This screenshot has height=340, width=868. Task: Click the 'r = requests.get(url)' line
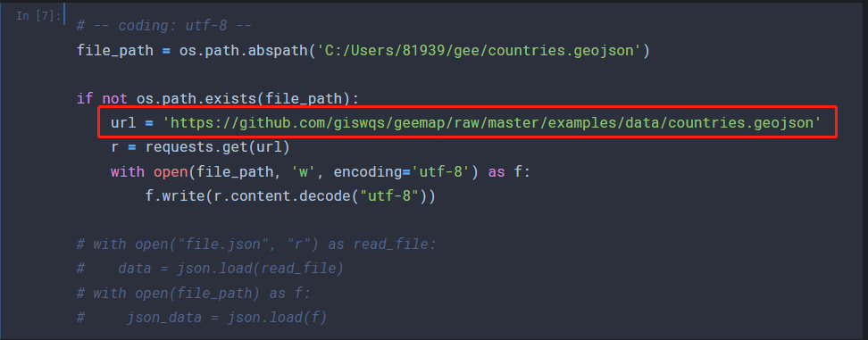tap(200, 147)
